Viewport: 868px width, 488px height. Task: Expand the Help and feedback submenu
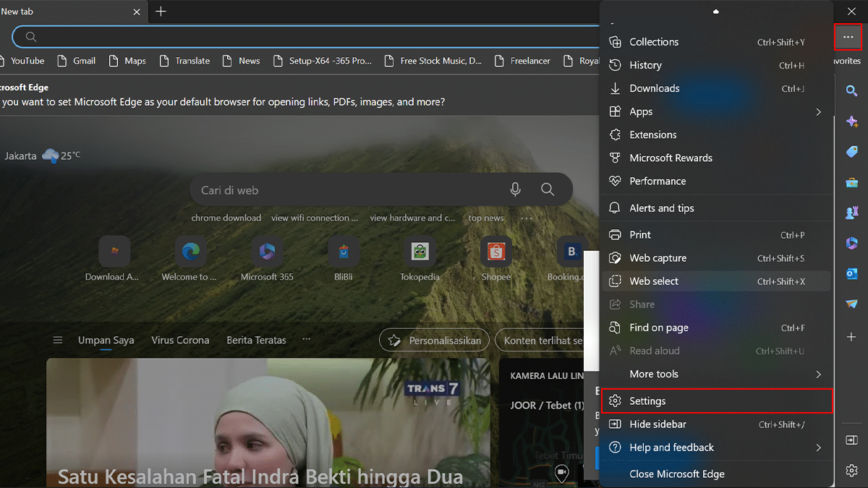pyautogui.click(x=716, y=448)
